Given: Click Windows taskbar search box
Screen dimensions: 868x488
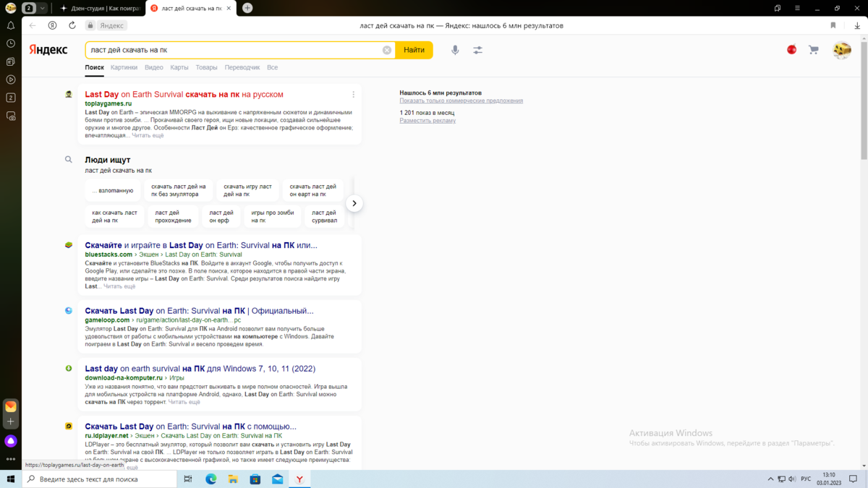Looking at the screenshot, I should click(100, 479).
